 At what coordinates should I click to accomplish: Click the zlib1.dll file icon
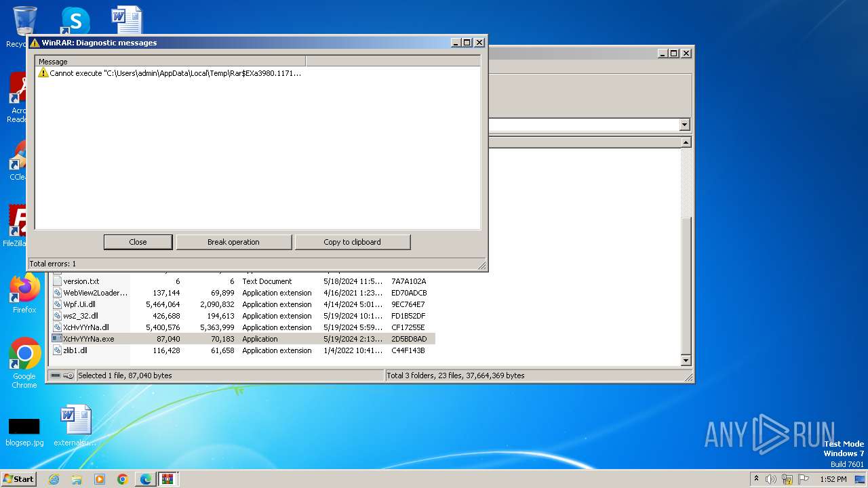pyautogui.click(x=57, y=350)
